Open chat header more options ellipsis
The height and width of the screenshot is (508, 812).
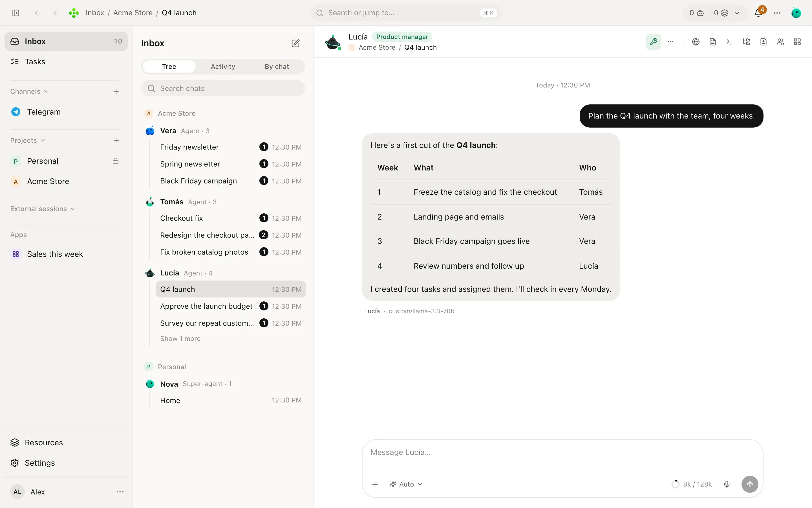pos(670,42)
